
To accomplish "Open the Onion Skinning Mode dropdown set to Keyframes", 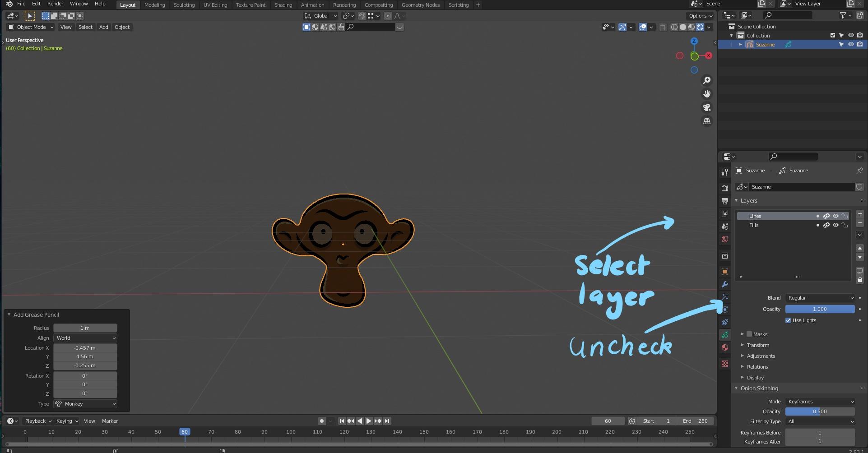I will [820, 402].
